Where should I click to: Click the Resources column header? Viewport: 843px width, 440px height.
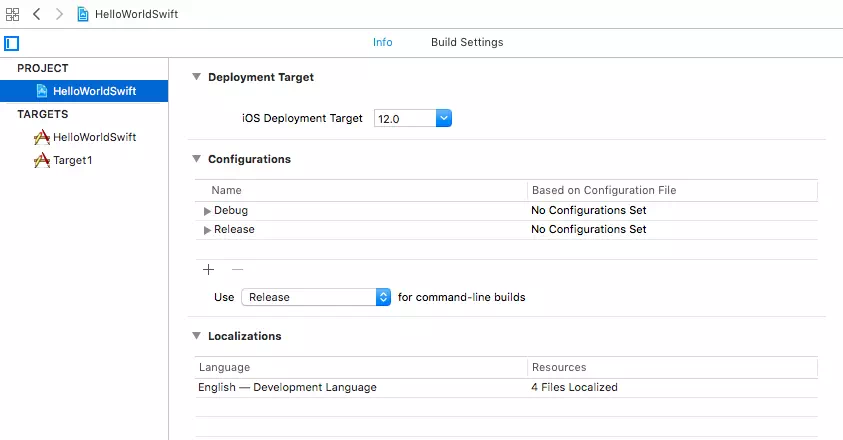(x=559, y=367)
